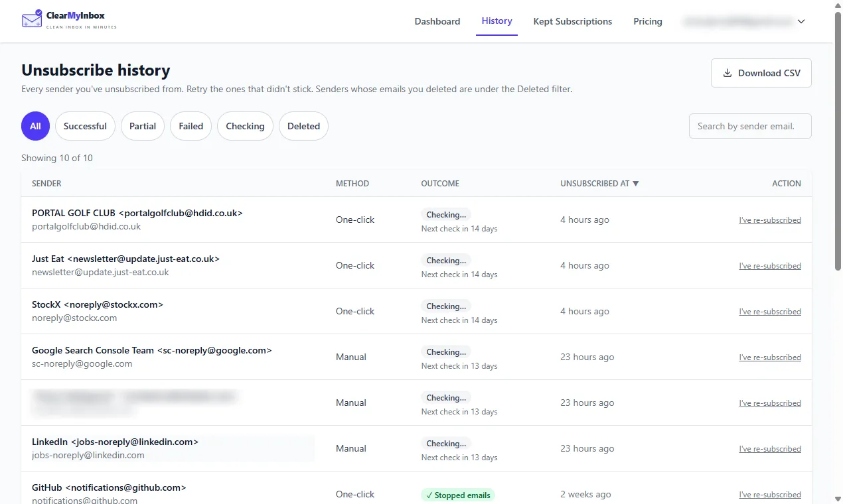Click sc-noreply@google.com address text
This screenshot has height=504, width=843.
tap(82, 364)
